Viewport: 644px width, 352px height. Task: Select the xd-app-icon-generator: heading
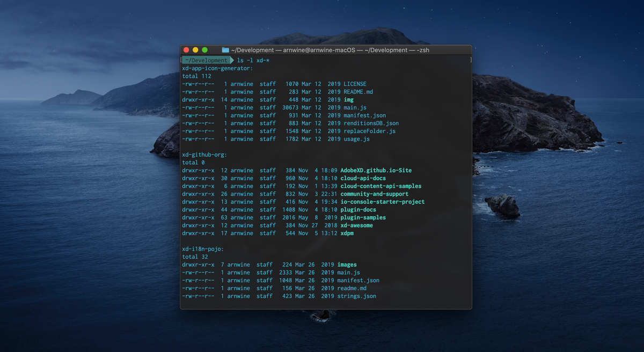point(217,68)
